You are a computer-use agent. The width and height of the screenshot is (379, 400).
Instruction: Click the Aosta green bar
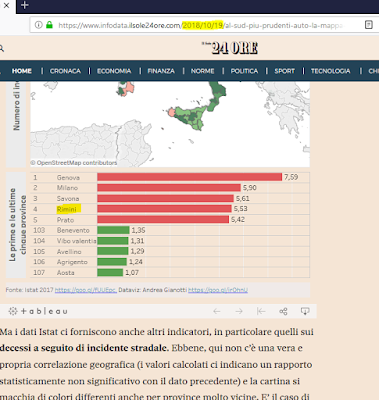110,272
